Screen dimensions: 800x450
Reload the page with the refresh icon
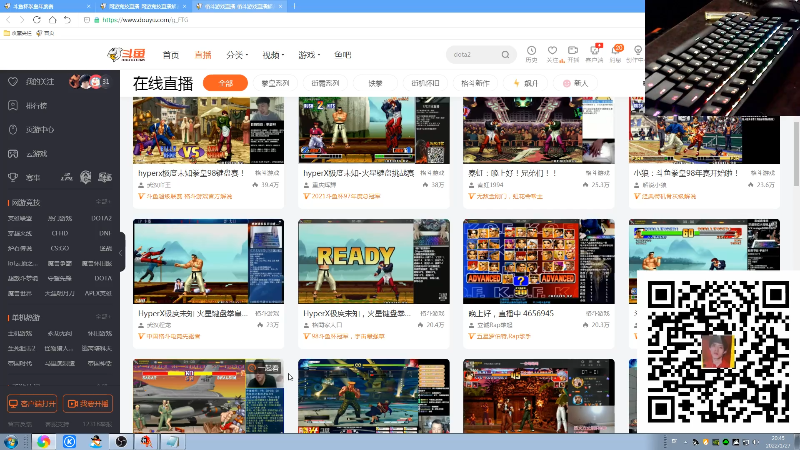pos(37,19)
